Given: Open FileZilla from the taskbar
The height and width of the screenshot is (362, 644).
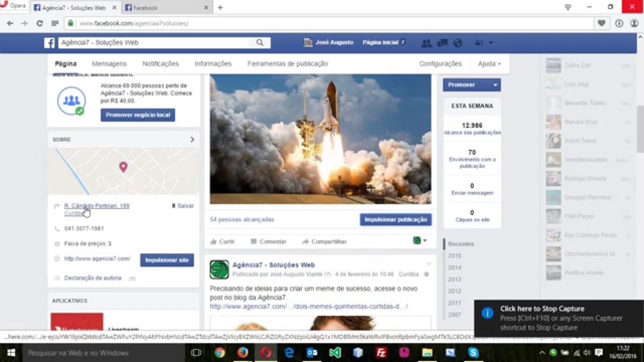Looking at the screenshot, I should pos(381,353).
